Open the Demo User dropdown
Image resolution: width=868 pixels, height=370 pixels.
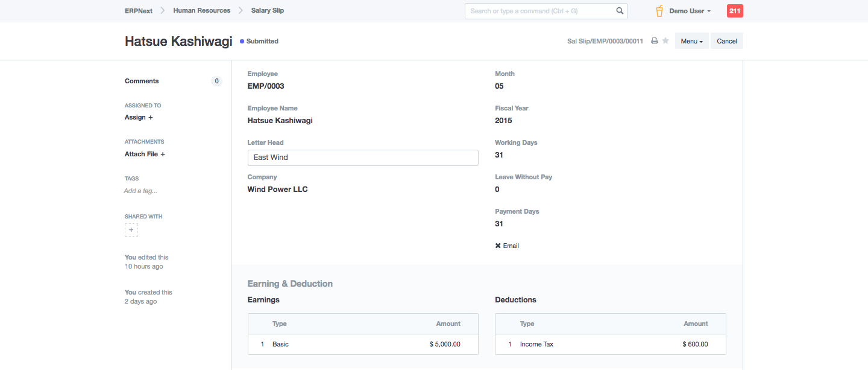pyautogui.click(x=690, y=11)
